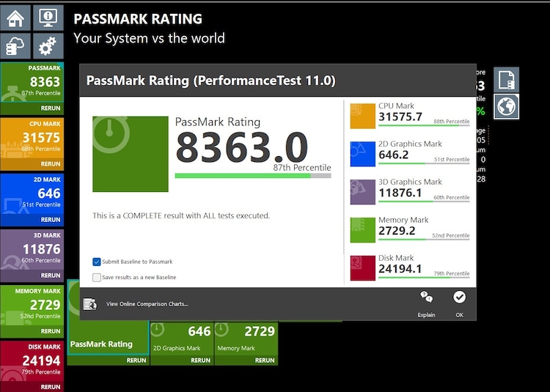Uncheck Submit Baseline to Passmark

click(x=97, y=262)
